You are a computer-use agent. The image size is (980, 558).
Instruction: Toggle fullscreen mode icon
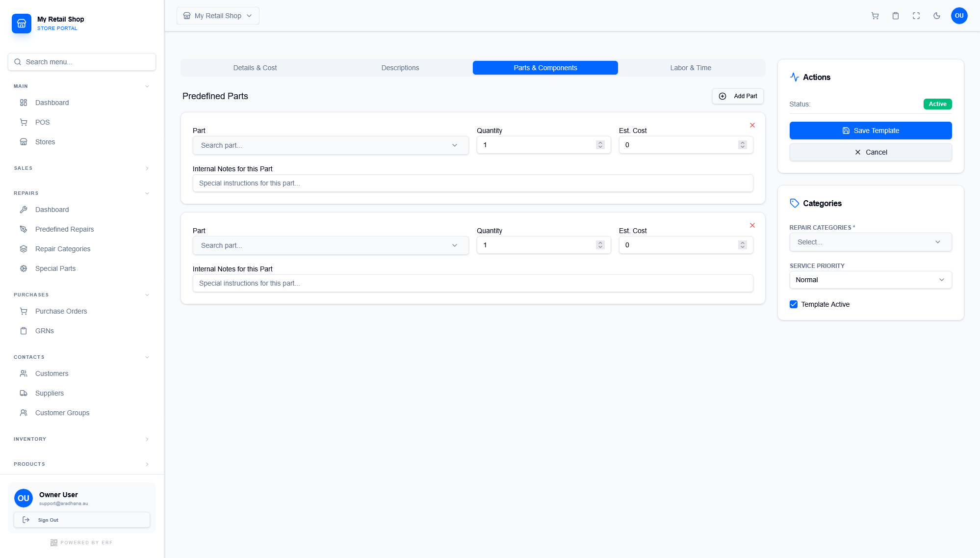point(916,16)
